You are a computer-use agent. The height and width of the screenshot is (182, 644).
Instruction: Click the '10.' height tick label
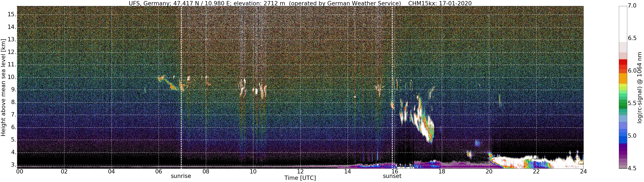click(12, 77)
